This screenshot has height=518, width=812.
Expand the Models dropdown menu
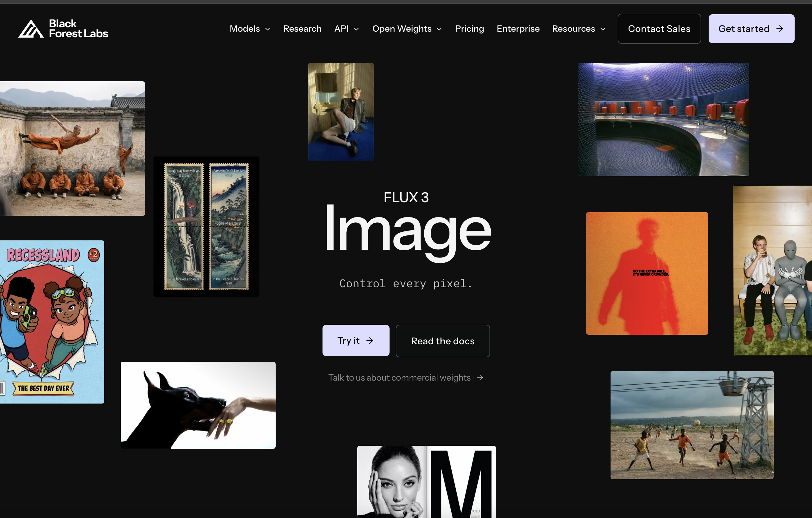[250, 29]
